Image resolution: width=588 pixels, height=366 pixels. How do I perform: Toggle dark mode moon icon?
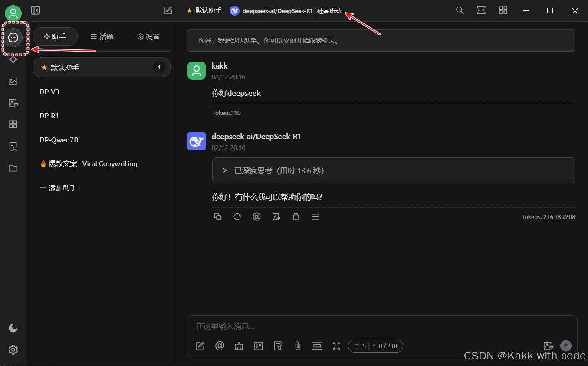click(13, 328)
